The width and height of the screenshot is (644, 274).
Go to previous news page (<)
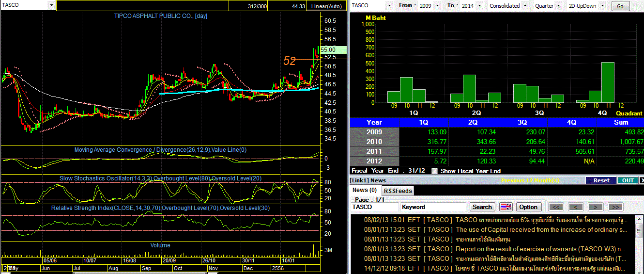576,207
